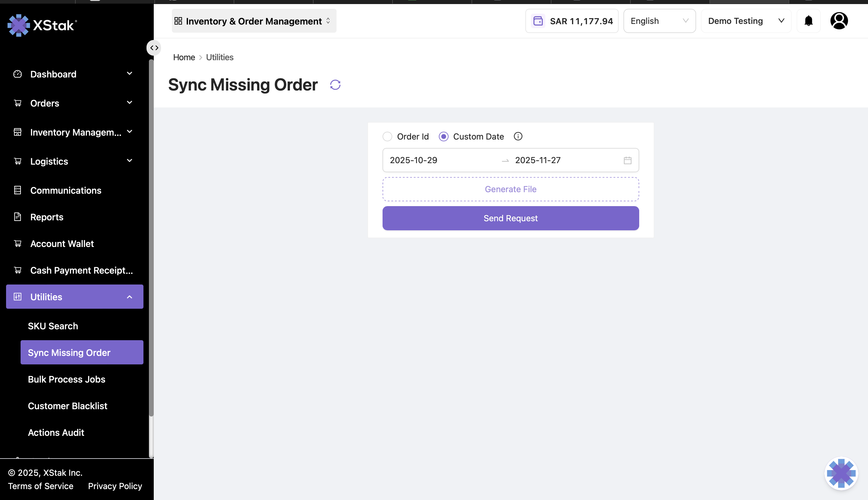
Task: Open Bulk Process Jobs in the sidebar
Action: (x=67, y=379)
